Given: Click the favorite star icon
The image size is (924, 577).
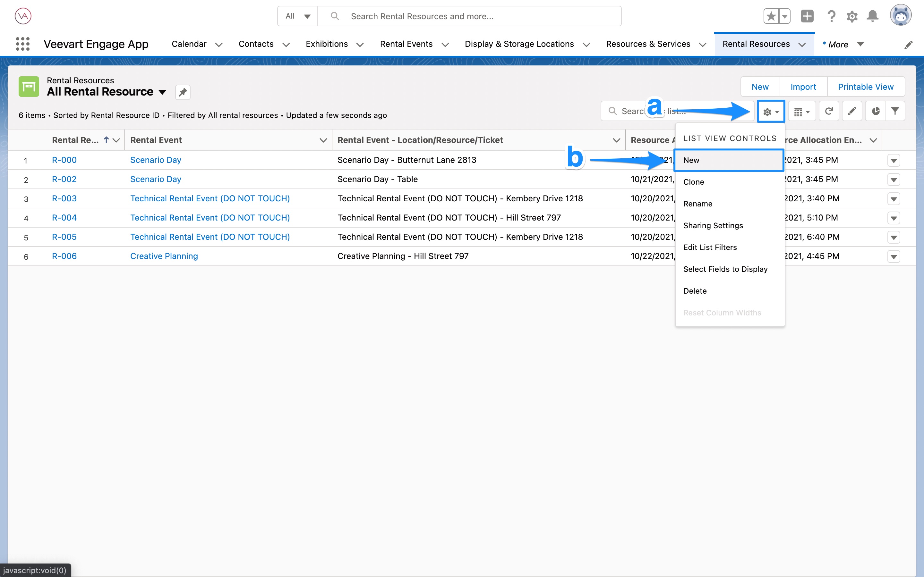Looking at the screenshot, I should pos(771,16).
